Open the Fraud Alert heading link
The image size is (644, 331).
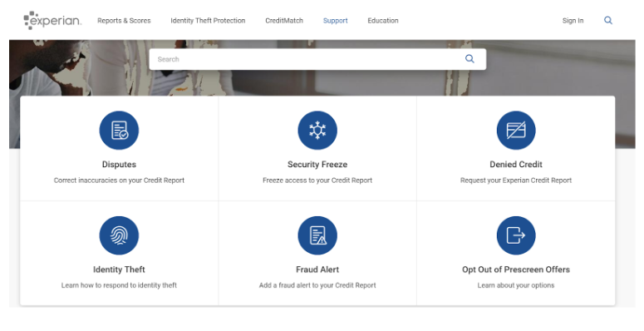317,269
